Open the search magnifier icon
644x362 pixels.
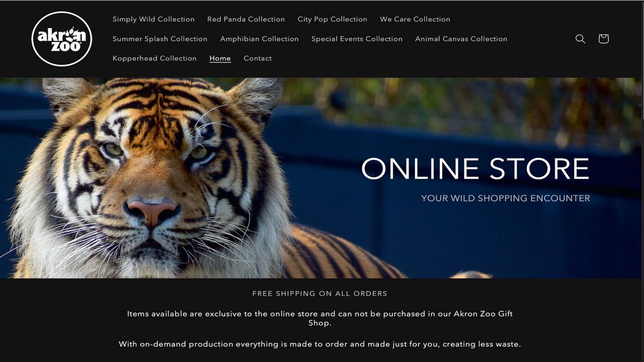click(580, 39)
